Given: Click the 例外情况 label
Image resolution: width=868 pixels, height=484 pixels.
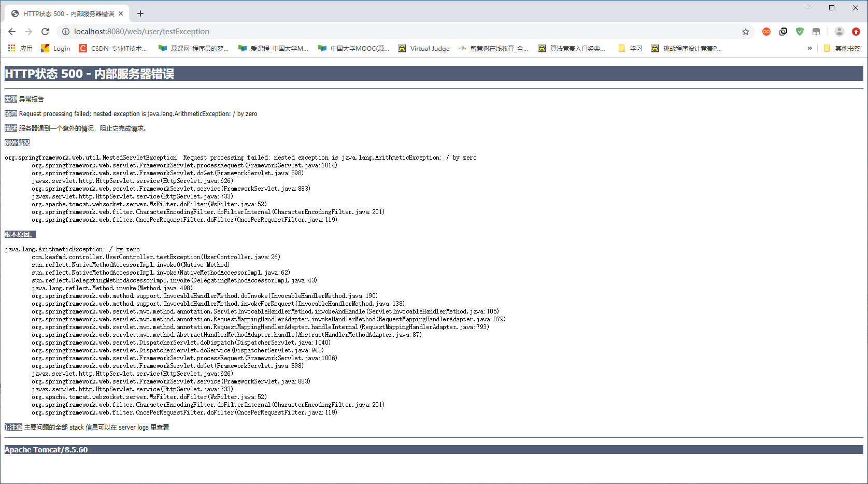Looking at the screenshot, I should (17, 143).
